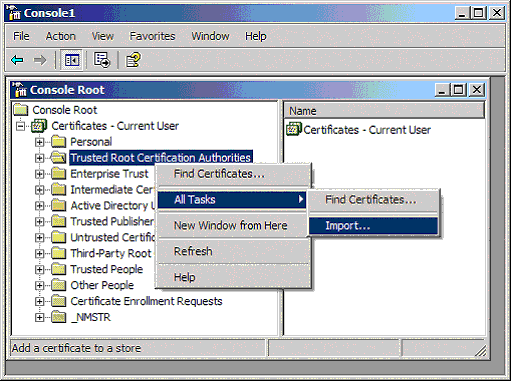The image size is (511, 384).
Task: Select the Personal tree item label
Action: coord(91,142)
